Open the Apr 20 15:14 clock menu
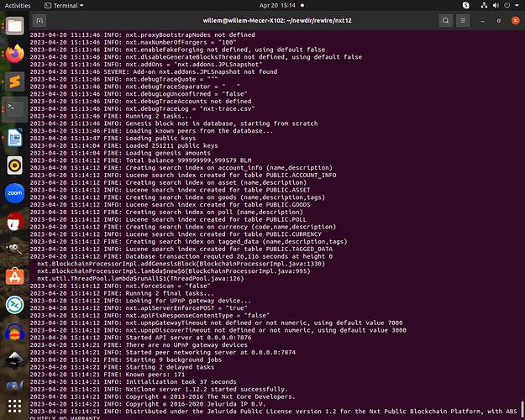This screenshot has width=525, height=420. [x=277, y=5]
